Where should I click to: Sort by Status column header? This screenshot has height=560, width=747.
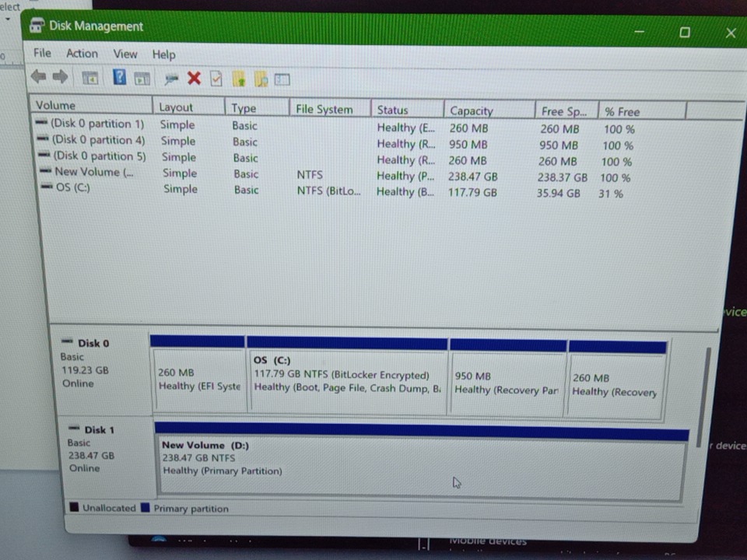click(408, 110)
